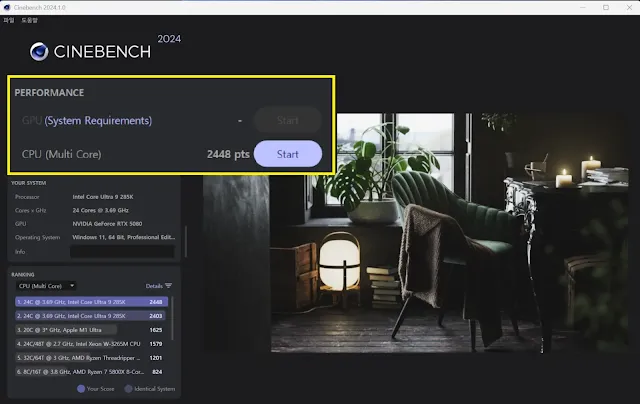Click the disabled GPU Start button
Viewport: 640px width, 404px height.
[288, 120]
